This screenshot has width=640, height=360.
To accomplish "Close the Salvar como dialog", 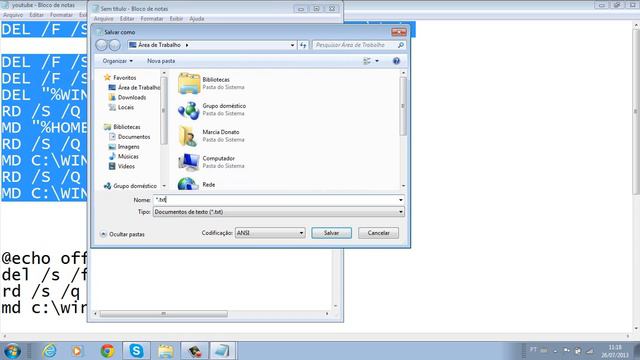I will coord(399,32).
